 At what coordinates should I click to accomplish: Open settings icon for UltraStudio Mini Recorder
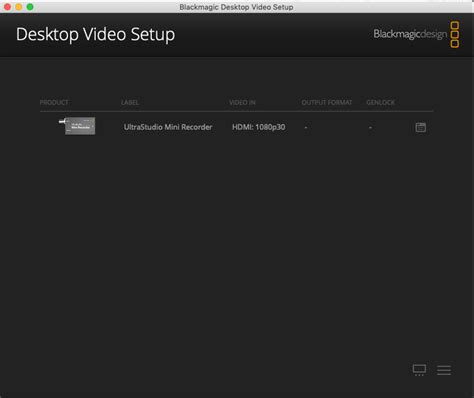tap(421, 127)
